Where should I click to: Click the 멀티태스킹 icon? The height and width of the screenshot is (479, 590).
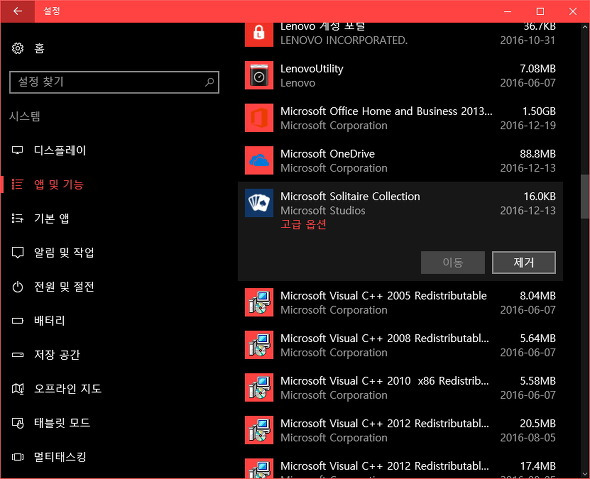[17, 457]
